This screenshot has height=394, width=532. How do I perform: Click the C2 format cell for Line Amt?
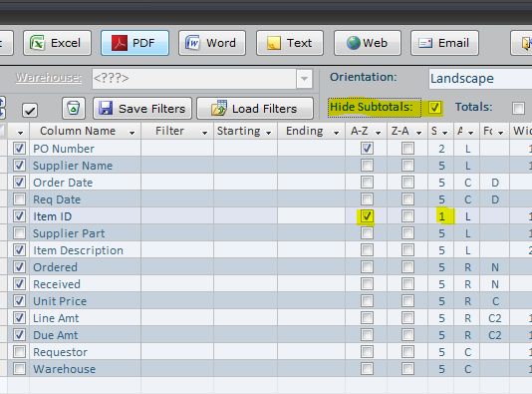pos(495,318)
